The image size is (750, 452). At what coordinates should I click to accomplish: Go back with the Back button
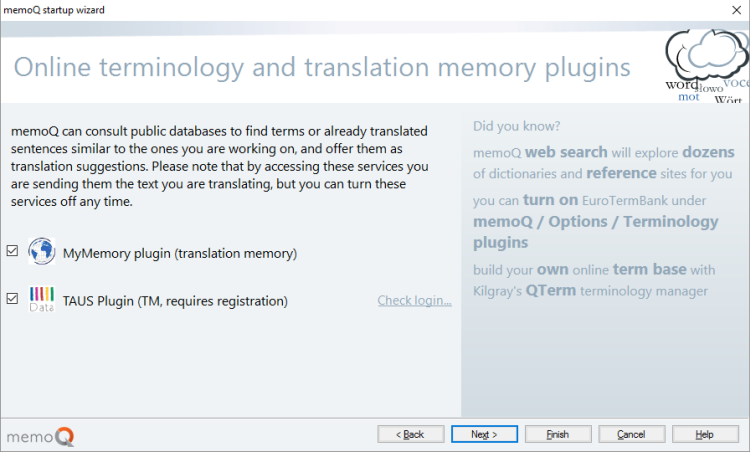point(411,434)
